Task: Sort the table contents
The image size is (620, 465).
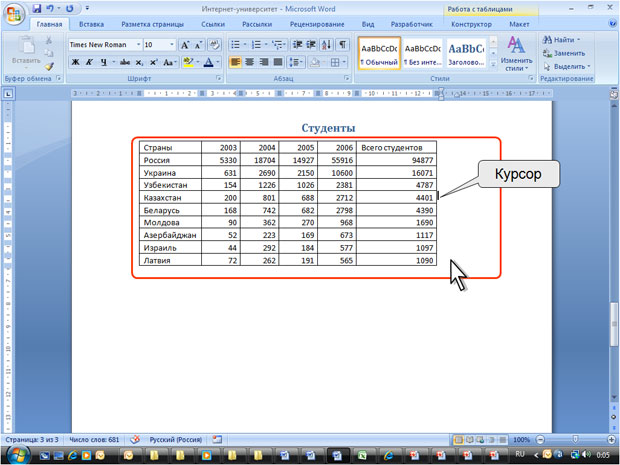Action: click(x=326, y=45)
